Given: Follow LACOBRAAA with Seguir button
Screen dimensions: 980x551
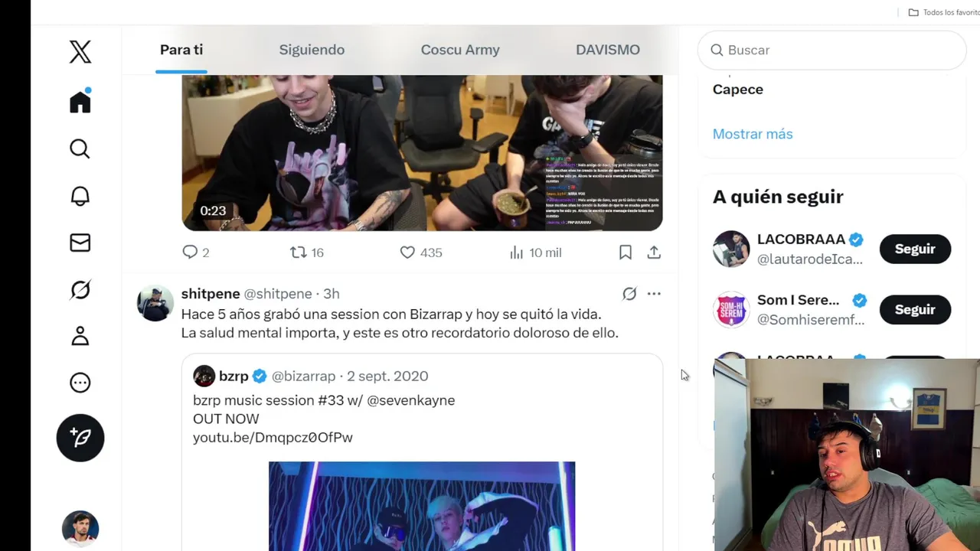Looking at the screenshot, I should (x=915, y=249).
